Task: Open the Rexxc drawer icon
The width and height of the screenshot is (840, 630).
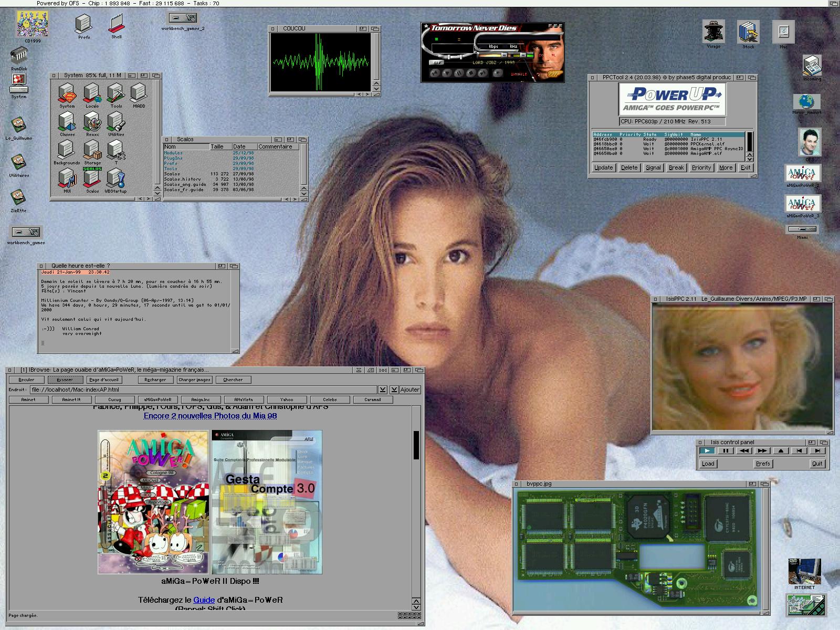Action: tap(92, 123)
